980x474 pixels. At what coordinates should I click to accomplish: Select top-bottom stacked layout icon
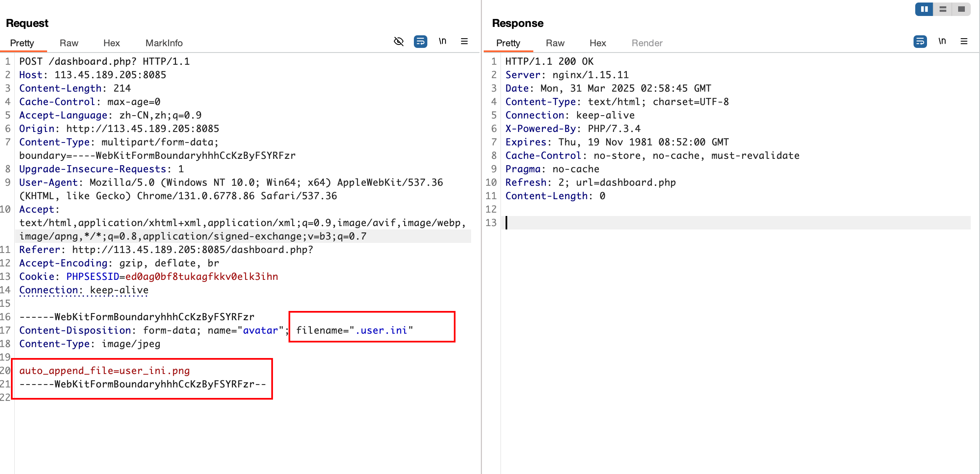click(943, 9)
